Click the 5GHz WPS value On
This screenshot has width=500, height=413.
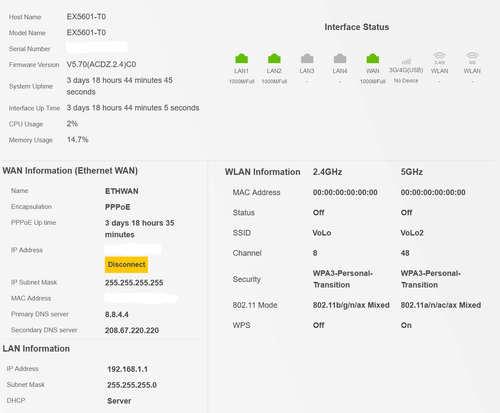406,326
